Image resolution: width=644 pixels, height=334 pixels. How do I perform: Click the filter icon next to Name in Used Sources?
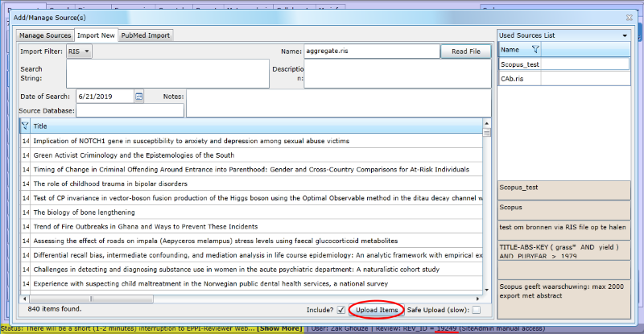(x=535, y=50)
